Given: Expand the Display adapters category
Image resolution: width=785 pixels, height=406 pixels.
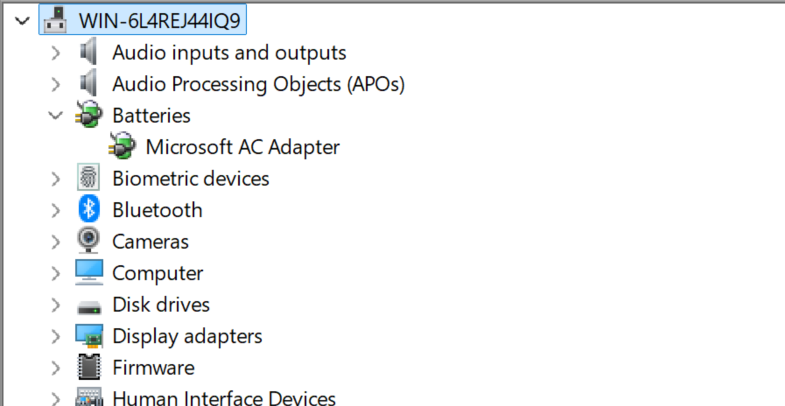Looking at the screenshot, I should coord(56,336).
